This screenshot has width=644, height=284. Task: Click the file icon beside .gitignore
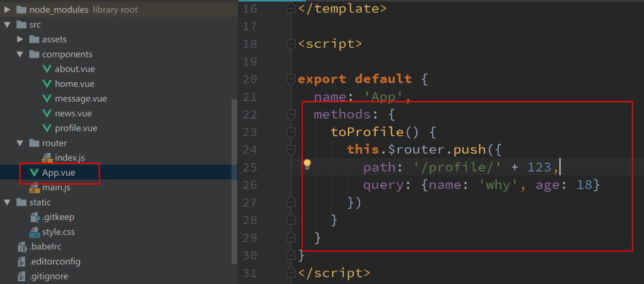coord(22,277)
